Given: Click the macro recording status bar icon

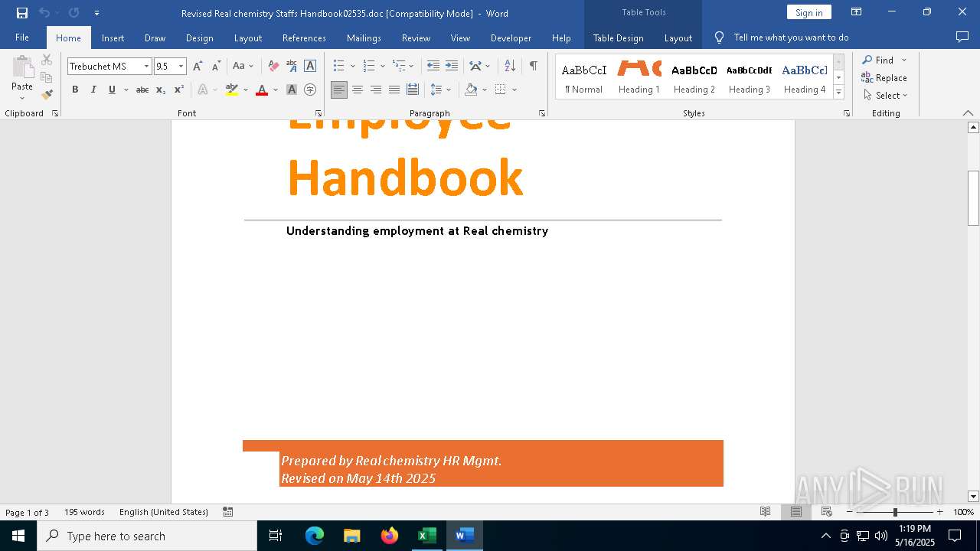Looking at the screenshot, I should pos(228,512).
